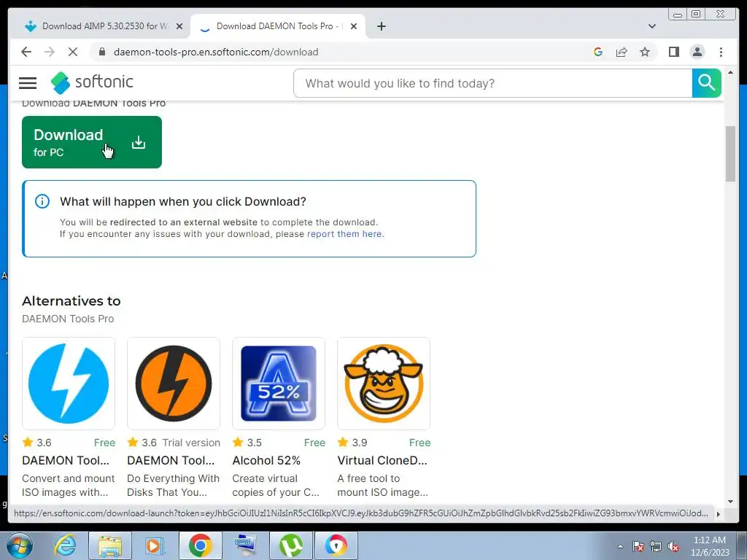Click the 3.5 star rating
This screenshot has height=560, width=747.
247,443
